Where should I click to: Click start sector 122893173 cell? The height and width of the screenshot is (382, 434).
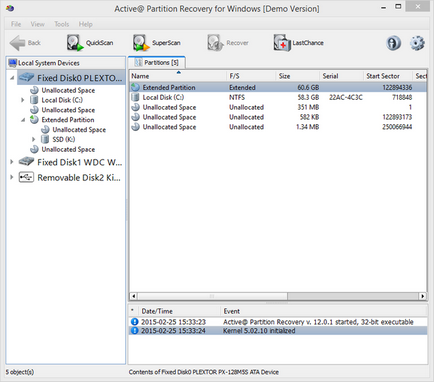click(x=397, y=117)
